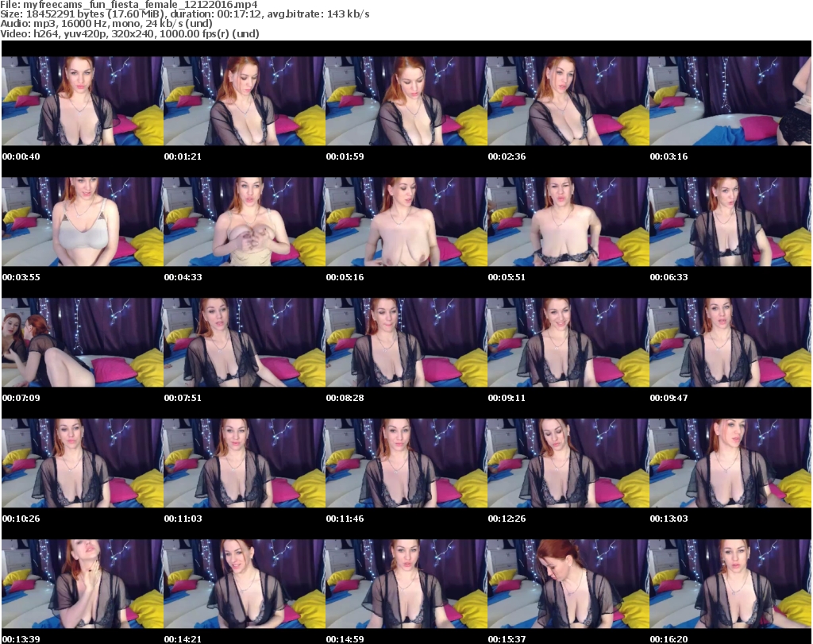813x644 pixels.
Task: Select the video frame thumbnail above 00:11:46
Action: coord(406,463)
